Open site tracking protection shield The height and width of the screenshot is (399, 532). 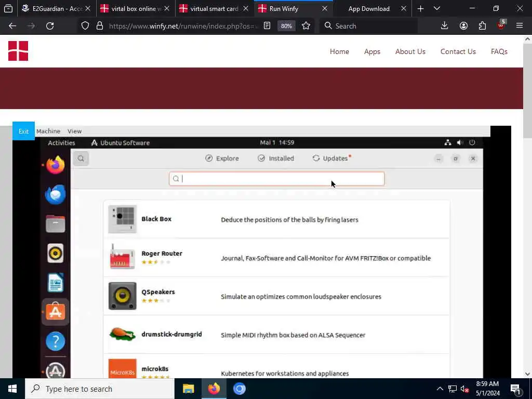click(85, 26)
